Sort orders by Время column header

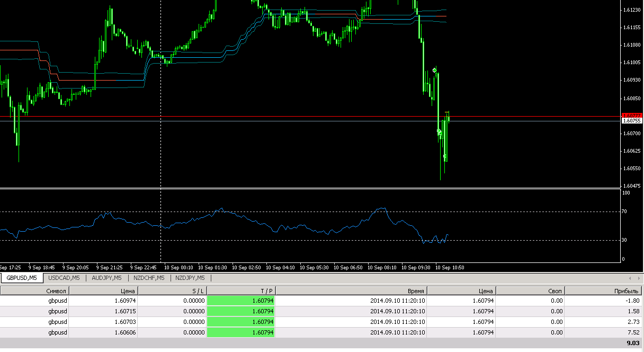pos(351,291)
